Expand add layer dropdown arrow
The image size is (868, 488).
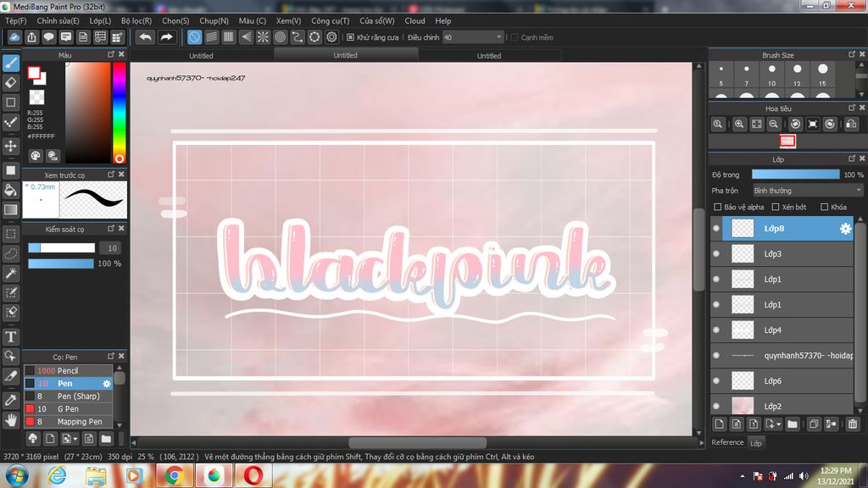pyautogui.click(x=779, y=424)
